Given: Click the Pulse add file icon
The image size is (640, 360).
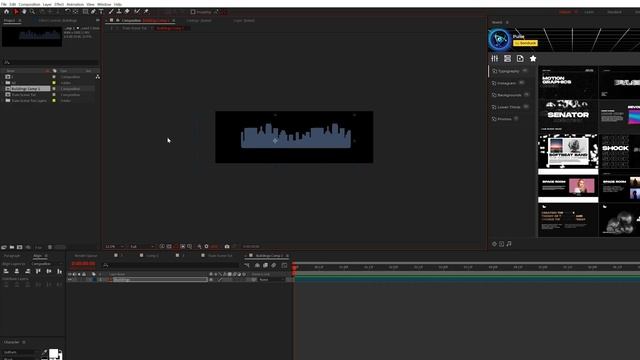Looking at the screenshot, I should tap(520, 59).
